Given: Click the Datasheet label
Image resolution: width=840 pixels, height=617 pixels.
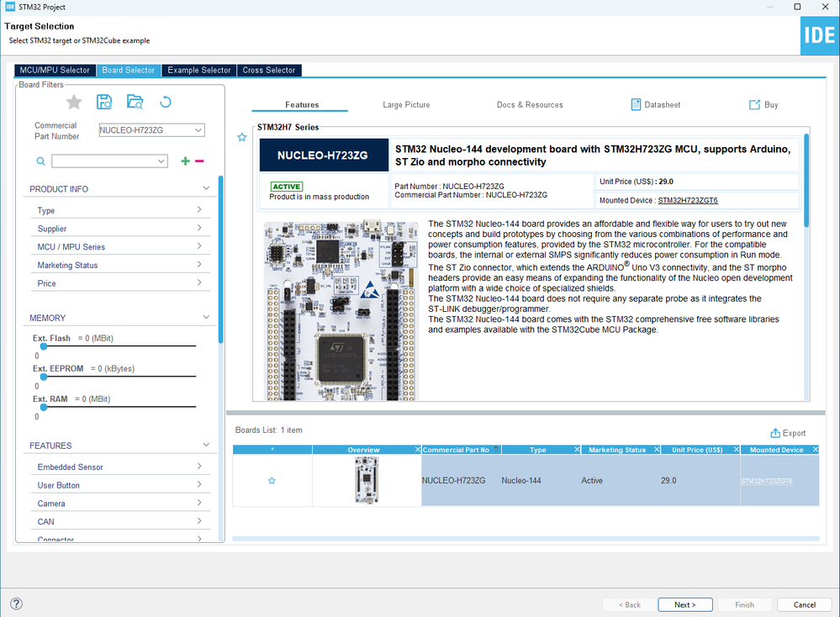Looking at the screenshot, I should click(x=662, y=105).
